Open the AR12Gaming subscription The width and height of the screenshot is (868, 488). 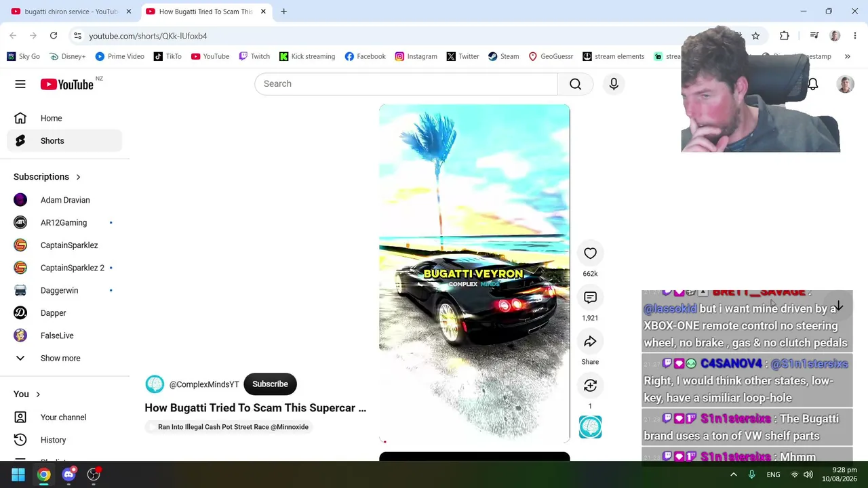(64, 222)
